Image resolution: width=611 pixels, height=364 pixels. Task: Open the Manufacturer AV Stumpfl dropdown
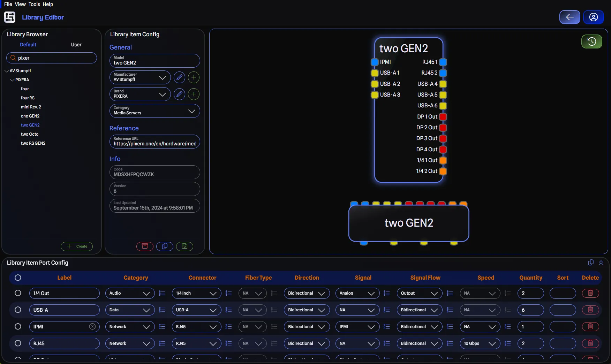coord(140,77)
